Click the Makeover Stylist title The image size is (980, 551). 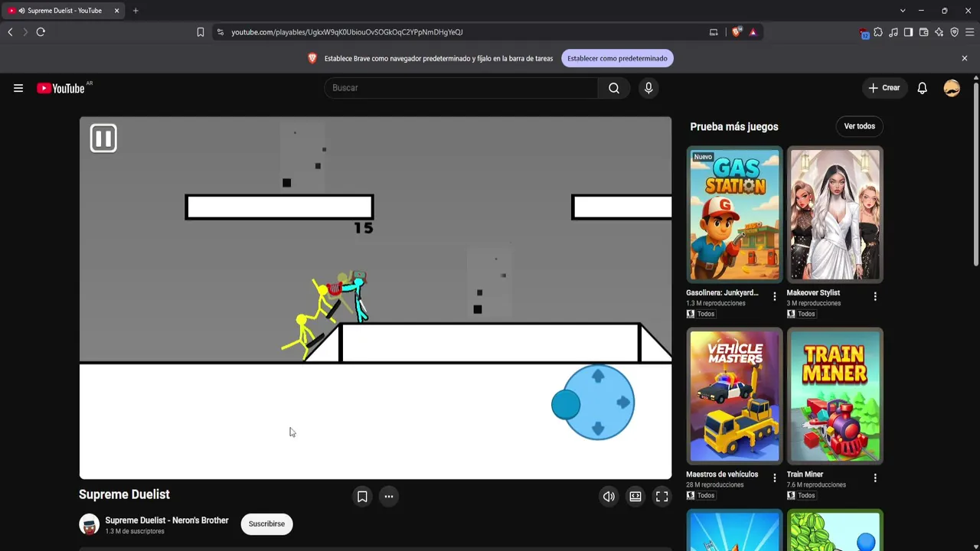813,293
